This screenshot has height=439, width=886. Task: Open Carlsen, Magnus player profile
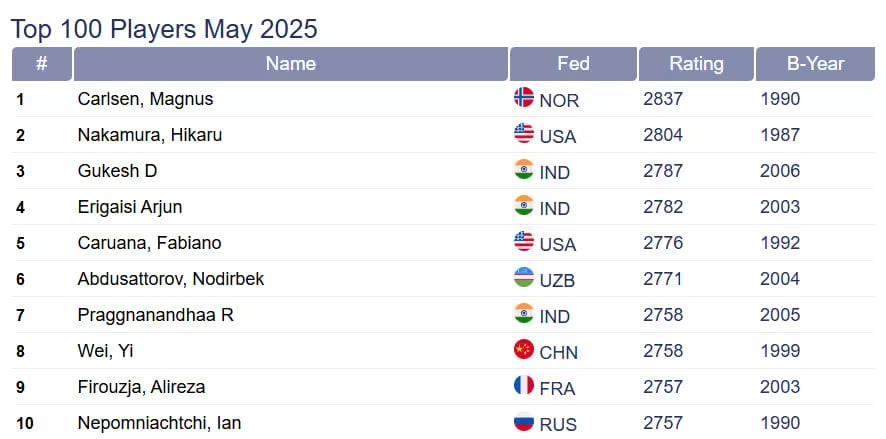tap(145, 99)
